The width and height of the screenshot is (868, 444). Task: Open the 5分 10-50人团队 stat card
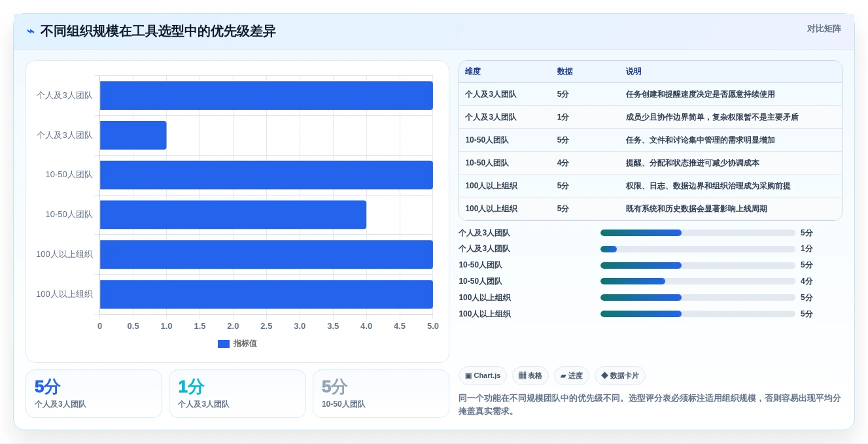(x=381, y=394)
